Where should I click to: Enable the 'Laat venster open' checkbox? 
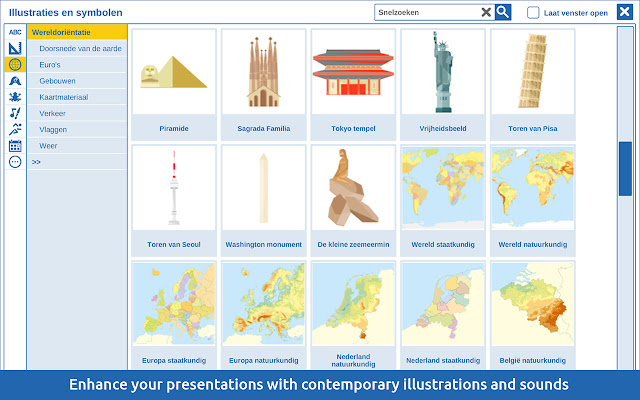533,13
